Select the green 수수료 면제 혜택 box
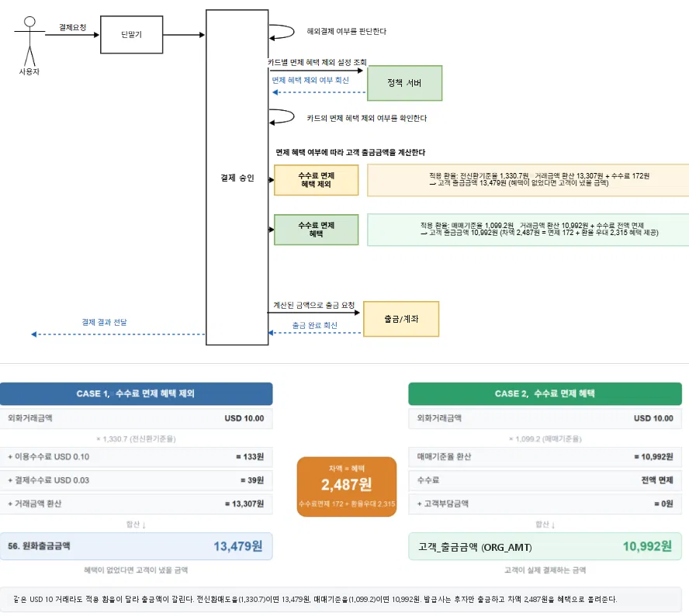Screen dimensions: 689x616 click(316, 230)
